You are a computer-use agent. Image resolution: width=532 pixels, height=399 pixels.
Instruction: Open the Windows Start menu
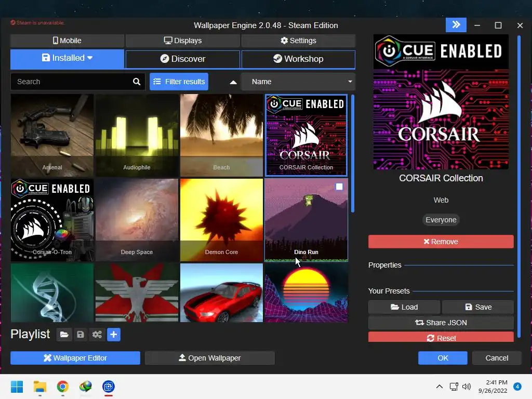(x=17, y=387)
